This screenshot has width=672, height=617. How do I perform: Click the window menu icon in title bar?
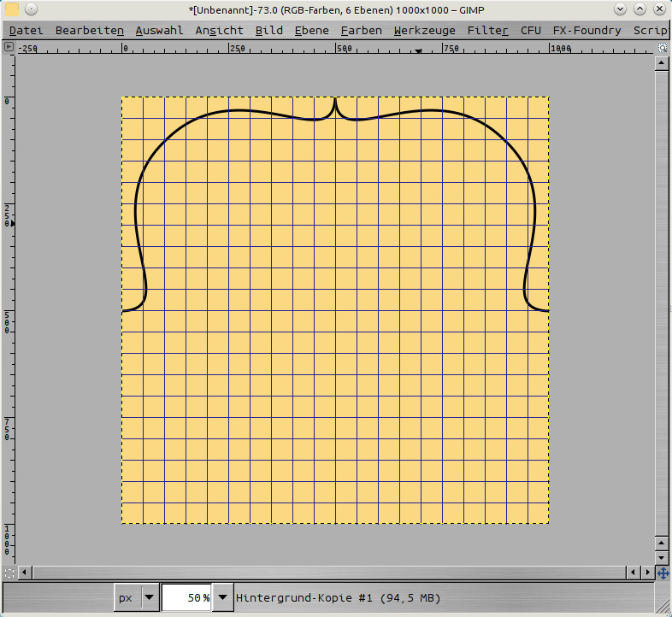12,9
